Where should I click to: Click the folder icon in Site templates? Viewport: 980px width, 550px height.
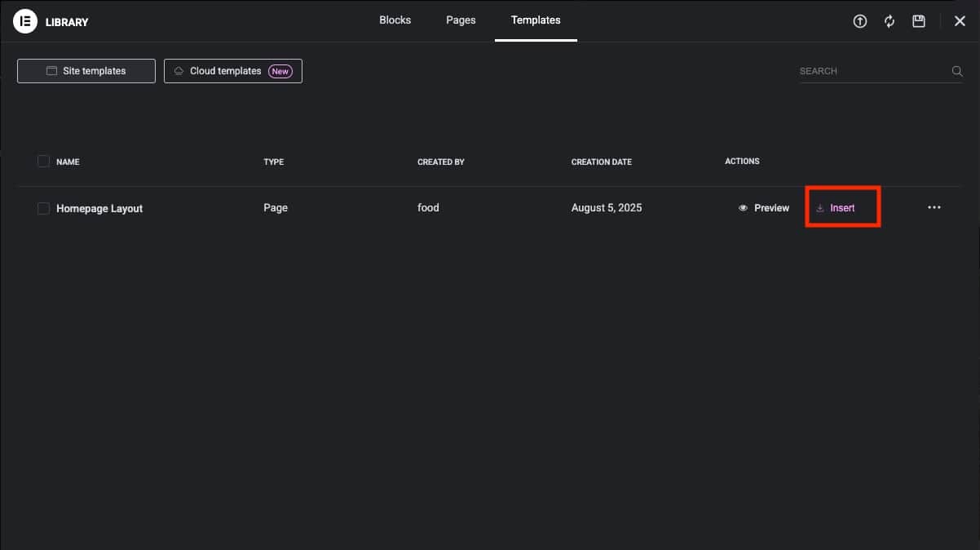point(51,71)
